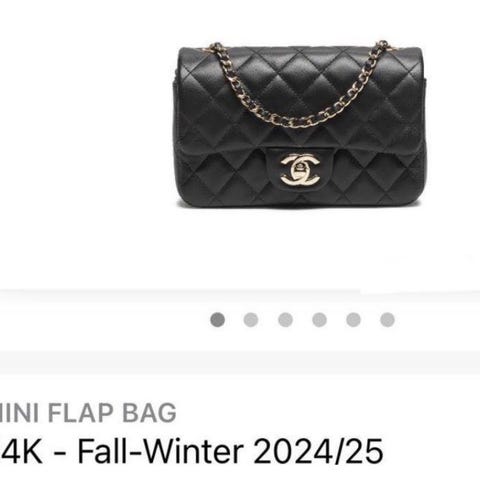Click the gray divider band below dots
Viewport: 480px width, 480px height.
(240, 362)
